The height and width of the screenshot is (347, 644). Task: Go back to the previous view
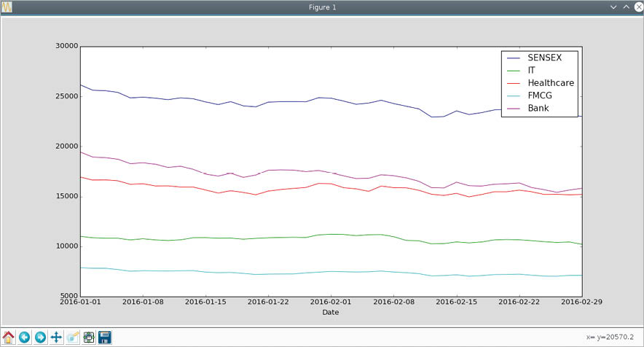pyautogui.click(x=25, y=337)
